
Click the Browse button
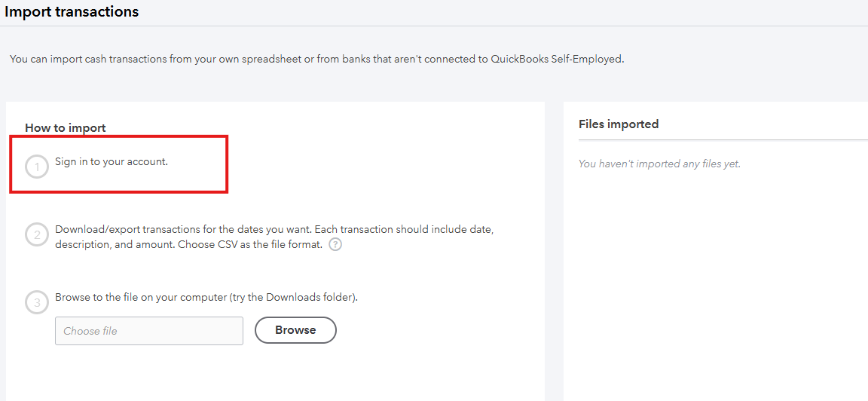(295, 330)
